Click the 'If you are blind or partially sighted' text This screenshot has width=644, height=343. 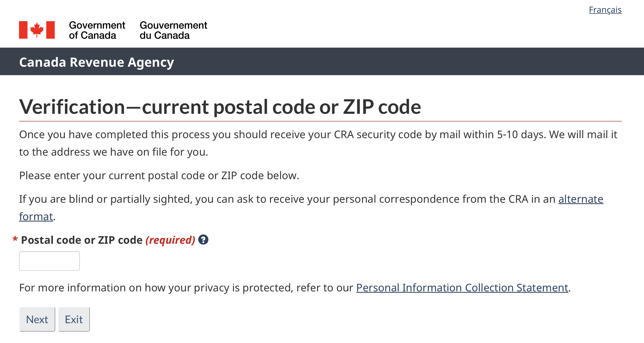click(288, 199)
